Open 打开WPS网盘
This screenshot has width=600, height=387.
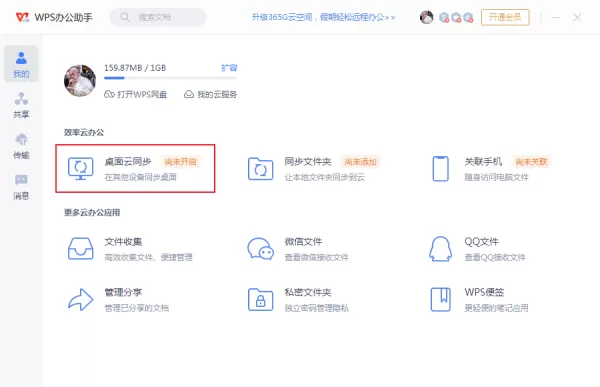point(135,94)
